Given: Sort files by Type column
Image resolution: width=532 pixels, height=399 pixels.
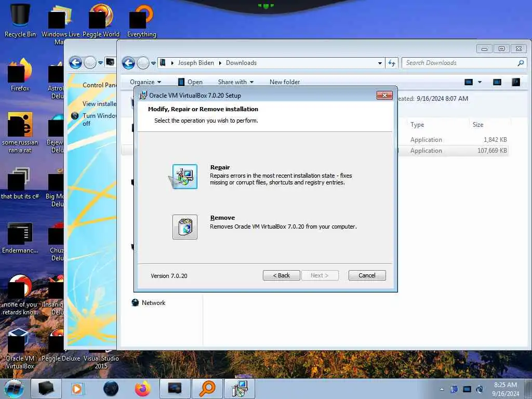Looking at the screenshot, I should 417,125.
